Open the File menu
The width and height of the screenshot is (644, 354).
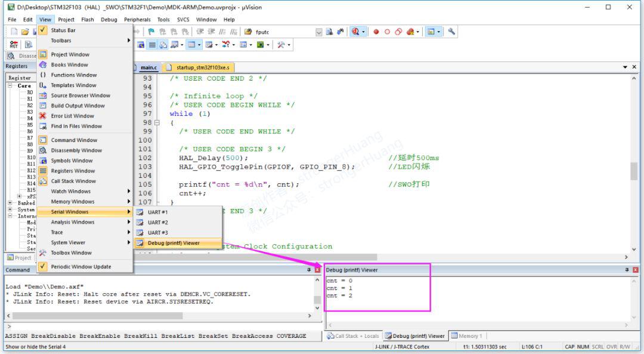tap(13, 19)
